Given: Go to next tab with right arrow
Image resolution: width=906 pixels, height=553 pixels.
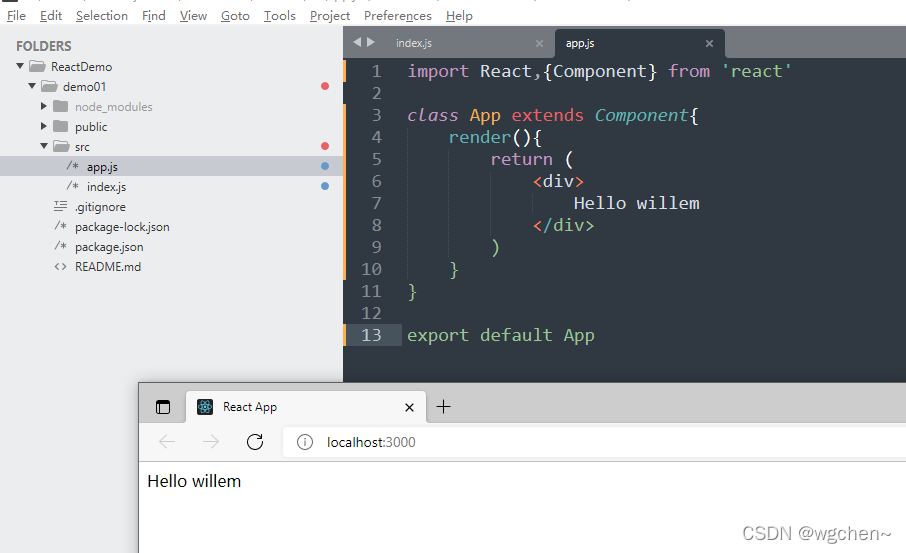Looking at the screenshot, I should coord(371,42).
